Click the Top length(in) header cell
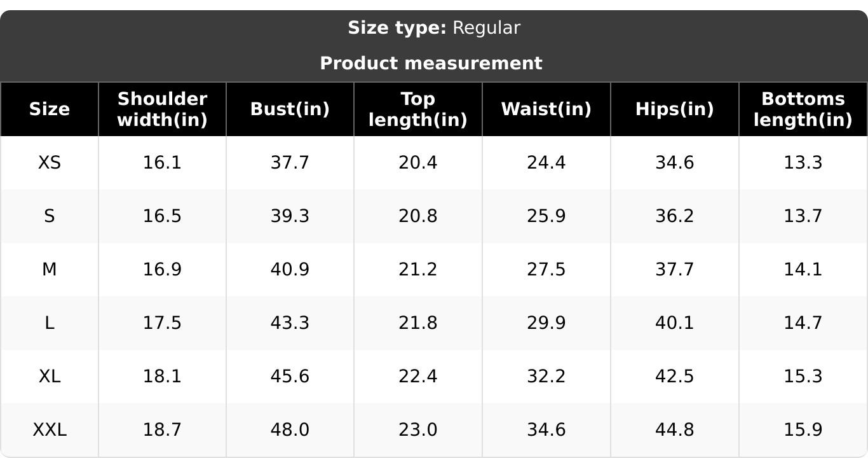868x458 pixels. (x=418, y=109)
